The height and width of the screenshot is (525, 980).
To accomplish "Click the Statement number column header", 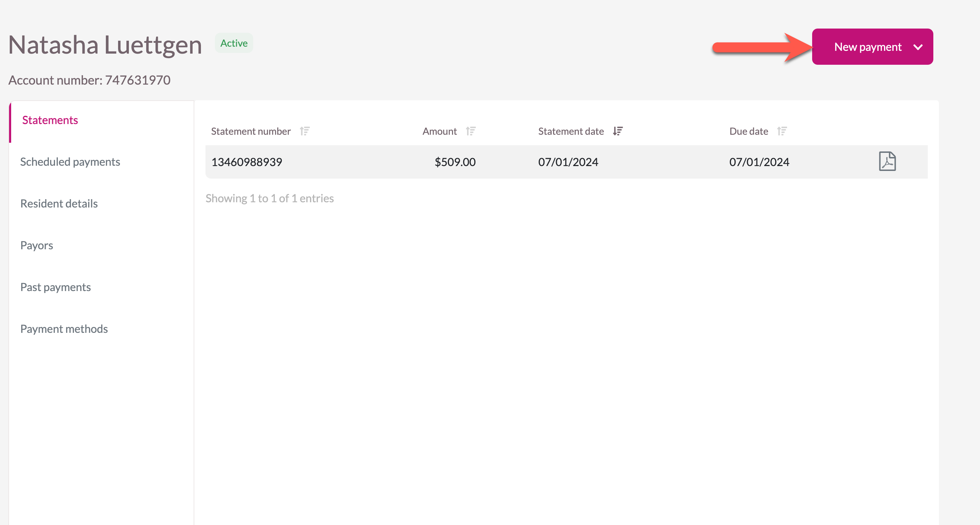I will click(x=251, y=131).
